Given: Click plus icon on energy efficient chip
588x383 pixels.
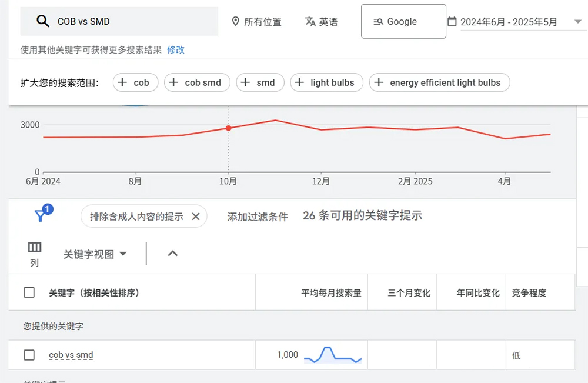Looking at the screenshot, I should pos(379,82).
